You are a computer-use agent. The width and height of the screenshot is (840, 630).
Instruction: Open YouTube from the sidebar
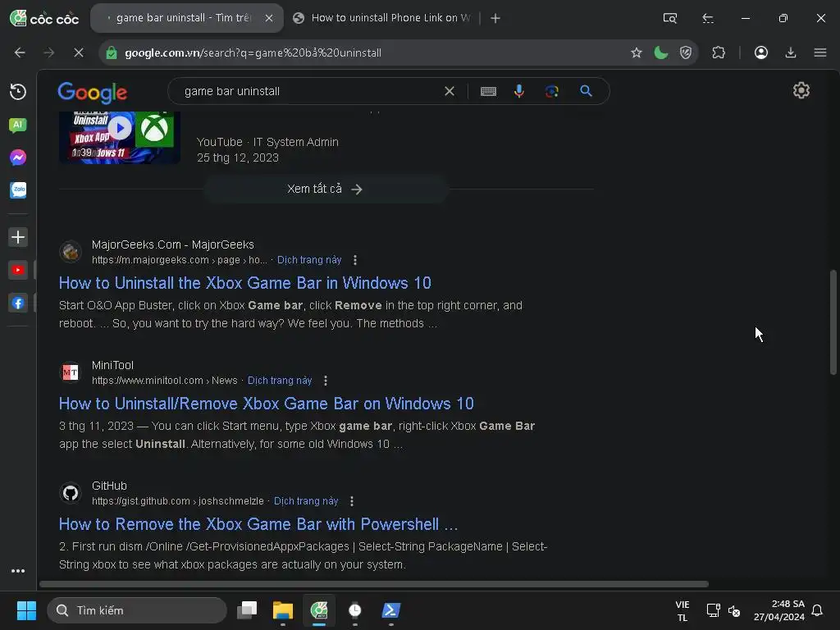[x=18, y=270]
